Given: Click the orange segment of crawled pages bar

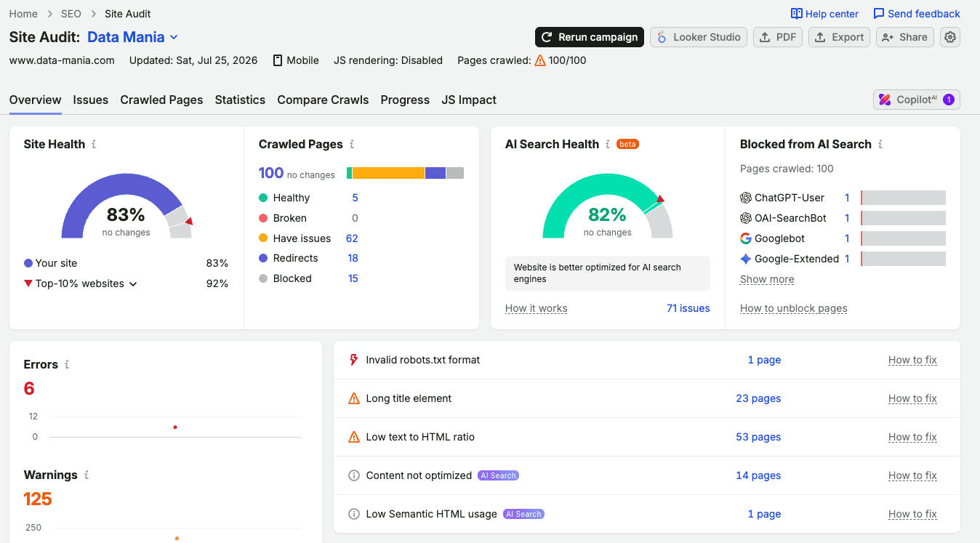Looking at the screenshot, I should pyautogui.click(x=388, y=173).
